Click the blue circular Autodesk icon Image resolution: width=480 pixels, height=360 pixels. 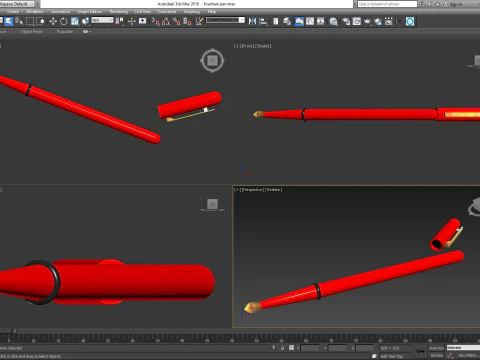(x=410, y=21)
